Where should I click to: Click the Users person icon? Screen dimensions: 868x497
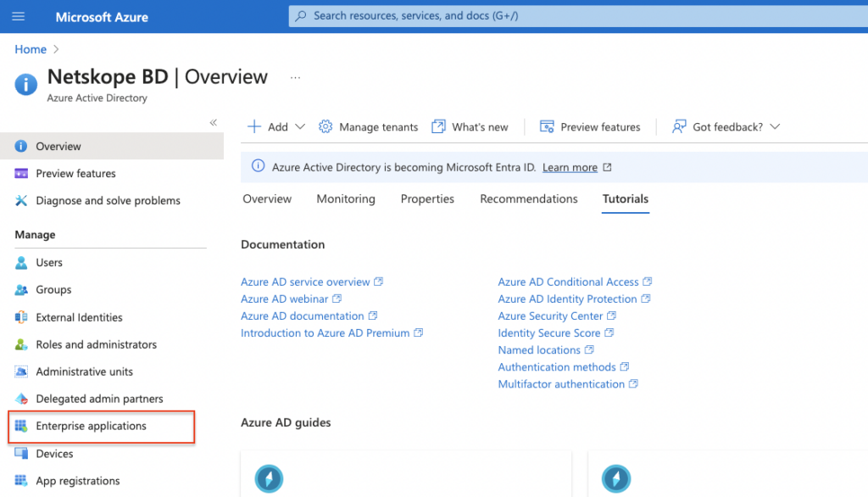[x=21, y=263]
